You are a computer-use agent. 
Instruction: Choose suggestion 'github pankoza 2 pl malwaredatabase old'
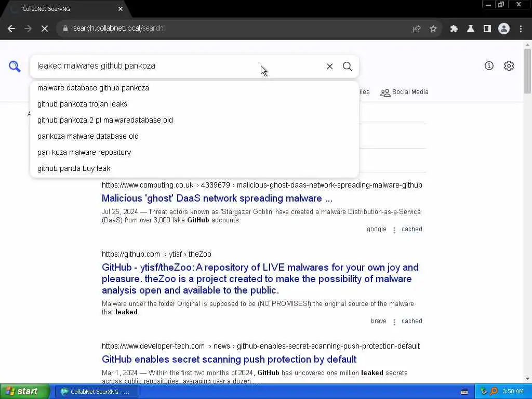pos(194,120)
